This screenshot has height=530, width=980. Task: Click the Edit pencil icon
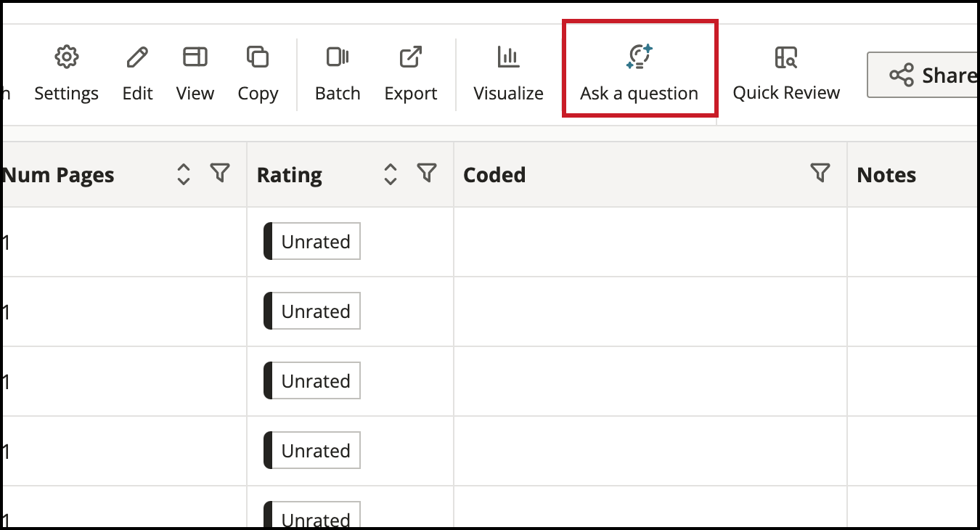click(137, 57)
